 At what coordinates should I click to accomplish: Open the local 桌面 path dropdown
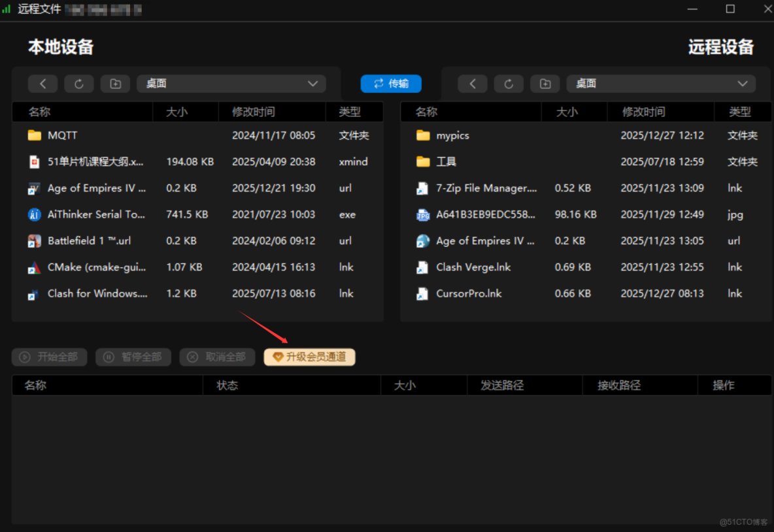tap(312, 84)
